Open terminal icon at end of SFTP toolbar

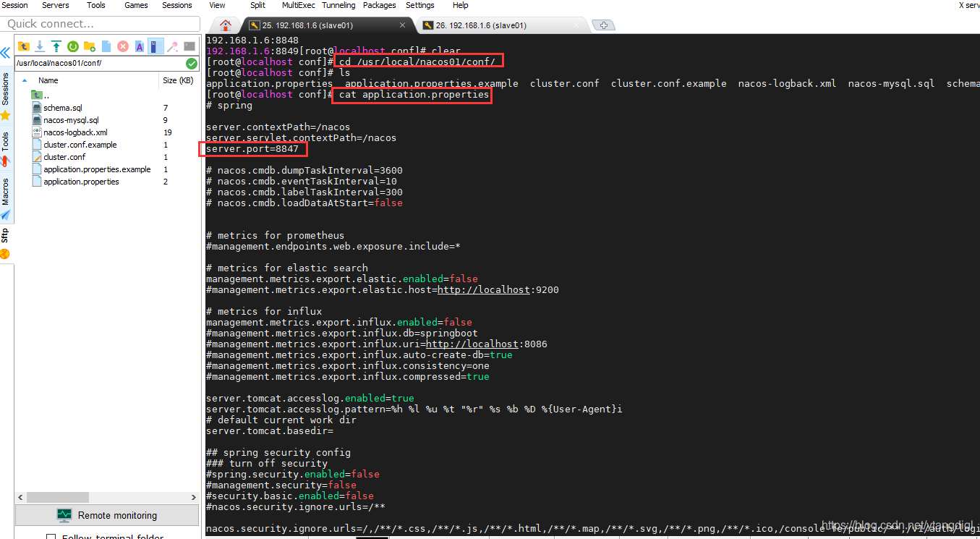tap(189, 46)
